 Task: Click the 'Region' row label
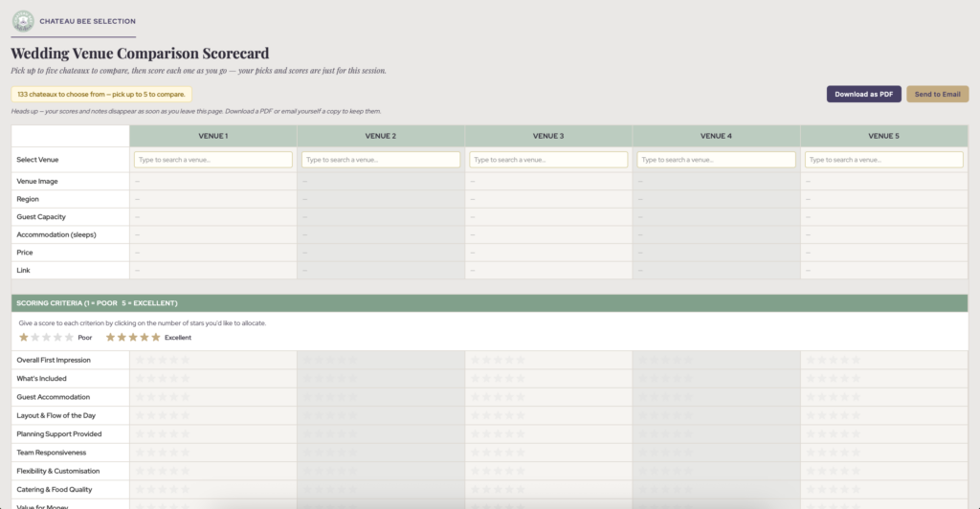(x=28, y=199)
